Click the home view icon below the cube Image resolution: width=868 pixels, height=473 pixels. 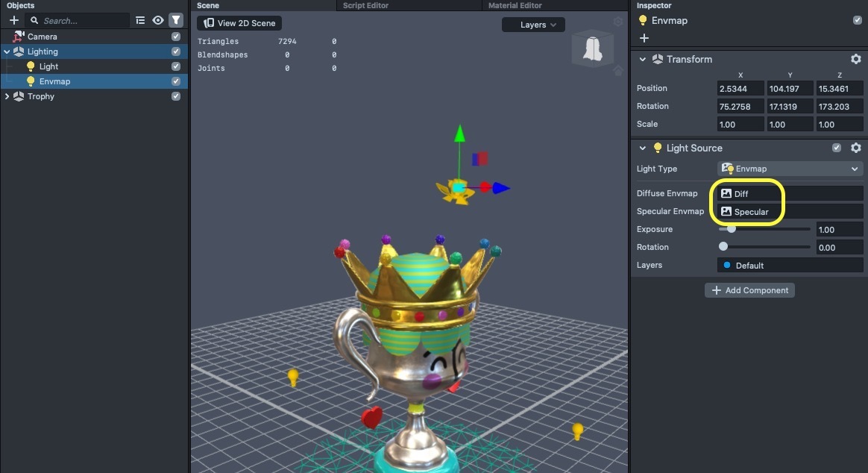pos(618,71)
